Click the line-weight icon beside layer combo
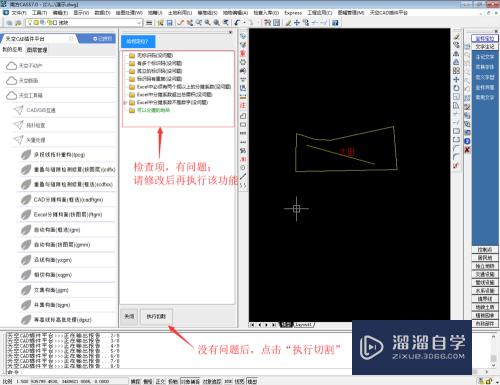The width and height of the screenshot is (500, 385). [149, 23]
